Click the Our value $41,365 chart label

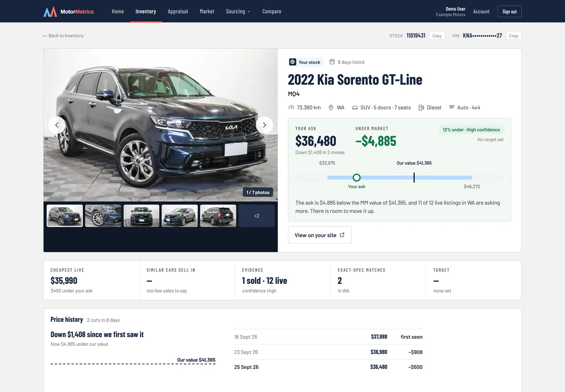[x=196, y=360]
